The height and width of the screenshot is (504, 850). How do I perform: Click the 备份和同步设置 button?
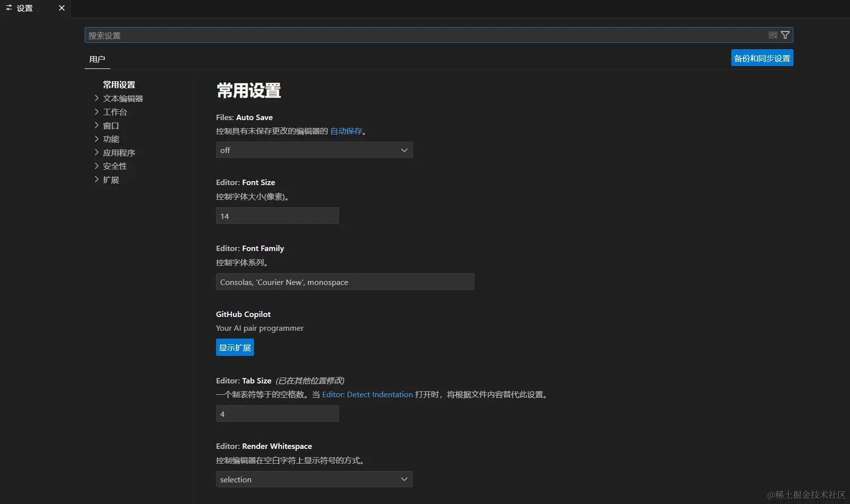tap(762, 58)
